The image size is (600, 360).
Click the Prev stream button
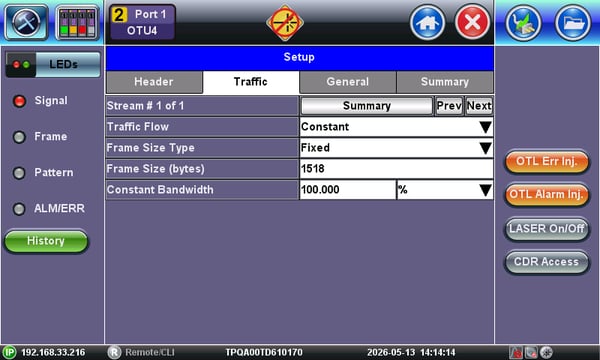[x=449, y=106]
